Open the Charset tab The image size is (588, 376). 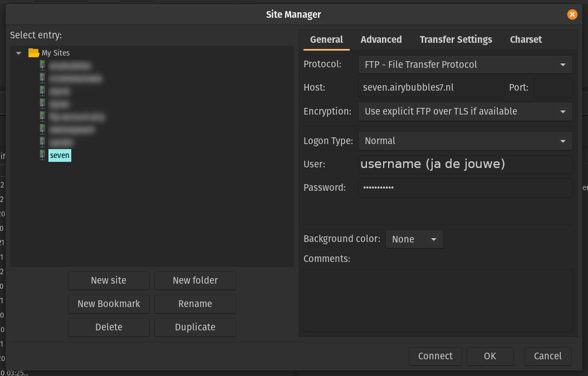click(x=526, y=39)
